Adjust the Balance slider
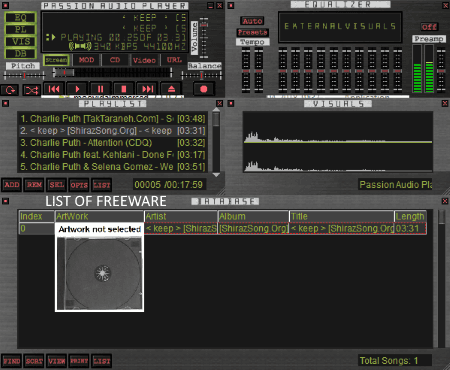Screen dimensions: 450x370 pos(202,76)
